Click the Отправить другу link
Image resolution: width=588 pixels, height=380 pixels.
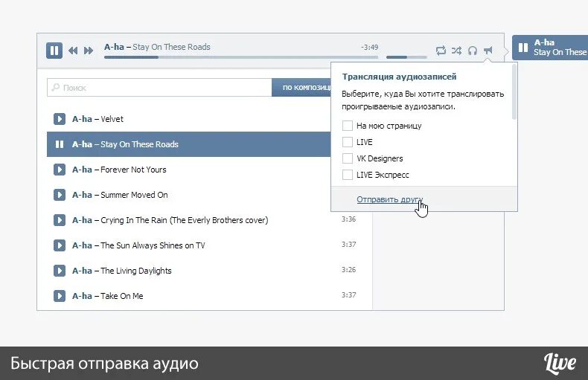click(390, 199)
